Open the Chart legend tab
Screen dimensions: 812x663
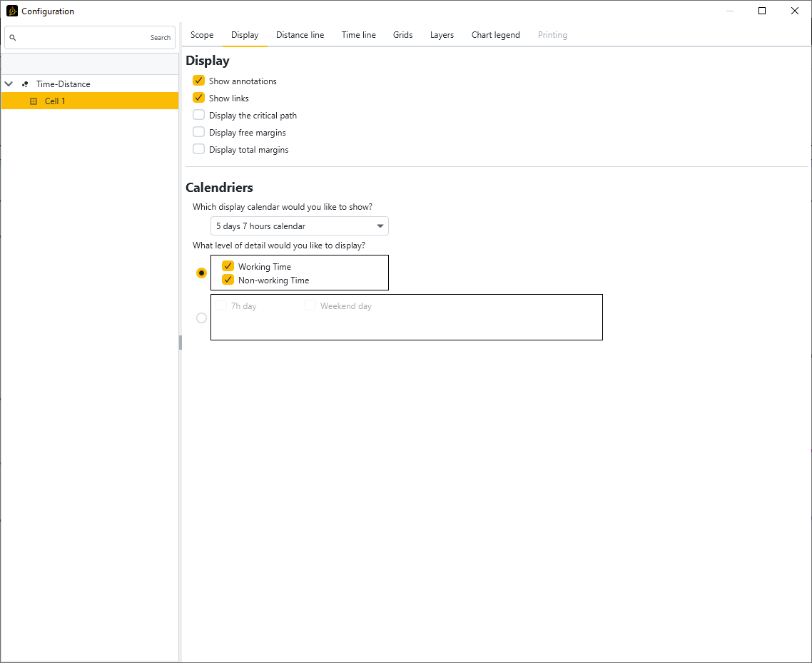[495, 35]
